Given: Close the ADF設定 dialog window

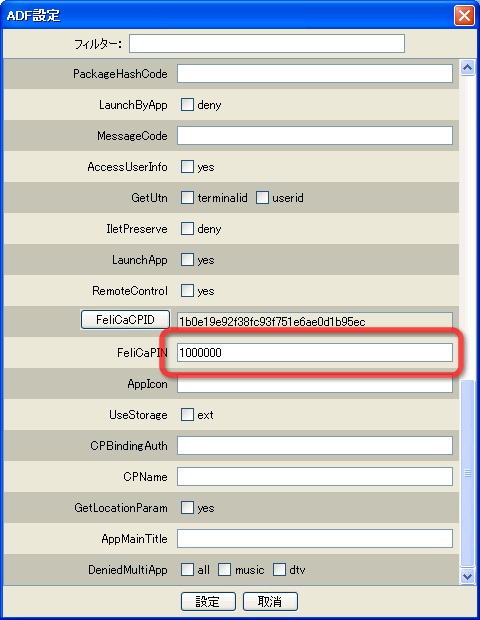Looking at the screenshot, I should click(464, 16).
